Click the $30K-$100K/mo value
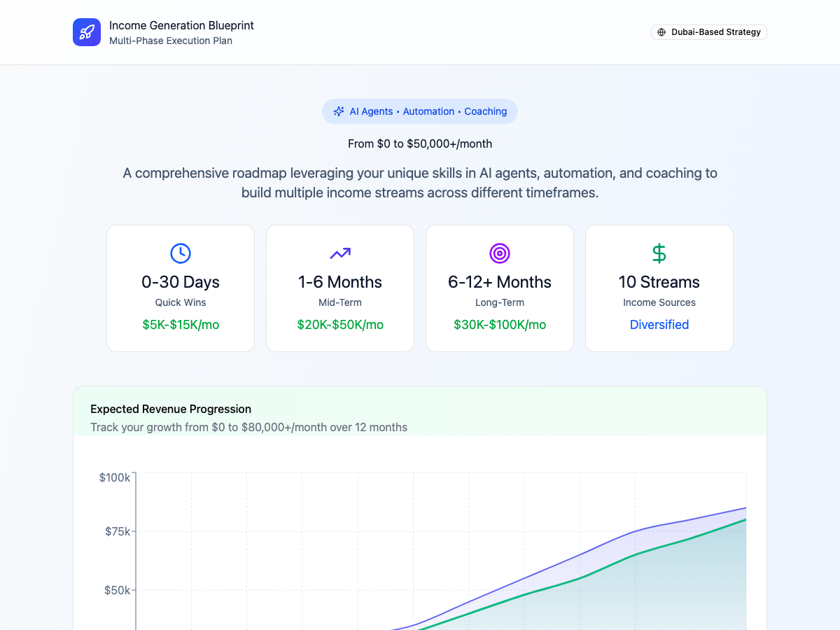Viewport: 840px width, 630px height. pos(500,325)
